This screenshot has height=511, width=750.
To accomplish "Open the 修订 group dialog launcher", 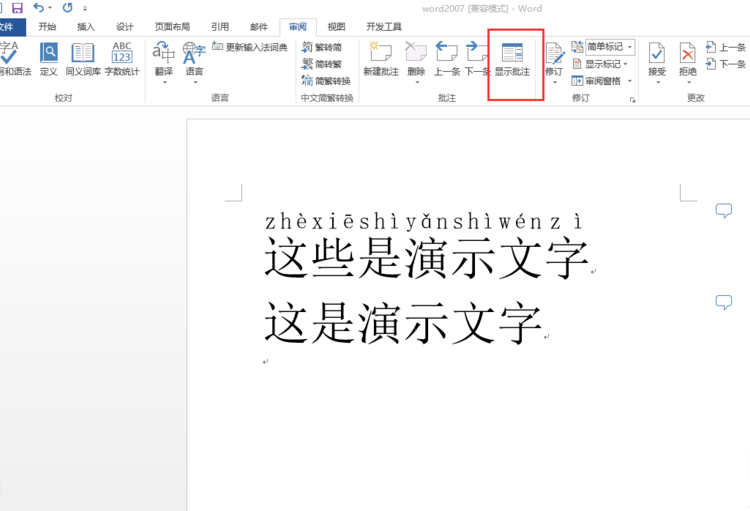I will point(632,100).
